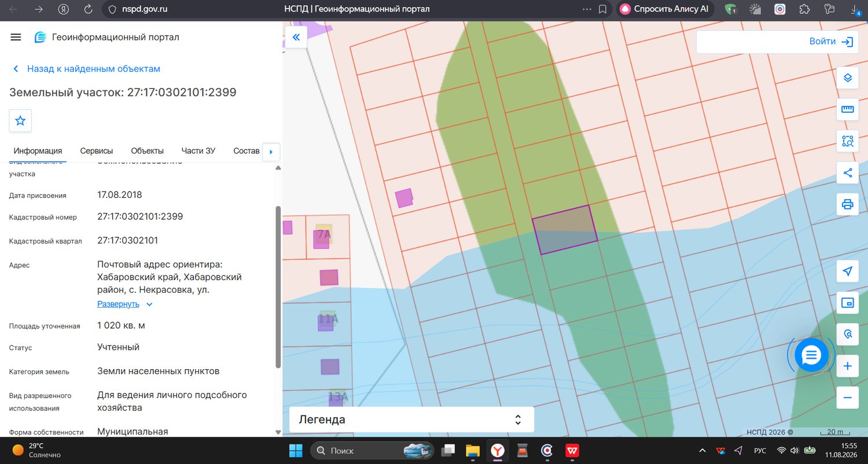Image resolution: width=868 pixels, height=464 pixels.
Task: Click the 1 020 кв. м area value
Action: click(121, 325)
